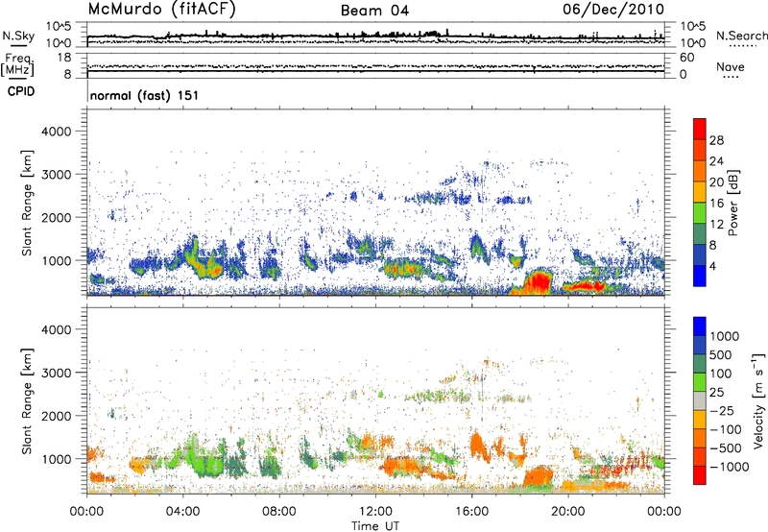Click the 4000 tick on power panel axis
768x532 pixels.
pyautogui.click(x=56, y=132)
